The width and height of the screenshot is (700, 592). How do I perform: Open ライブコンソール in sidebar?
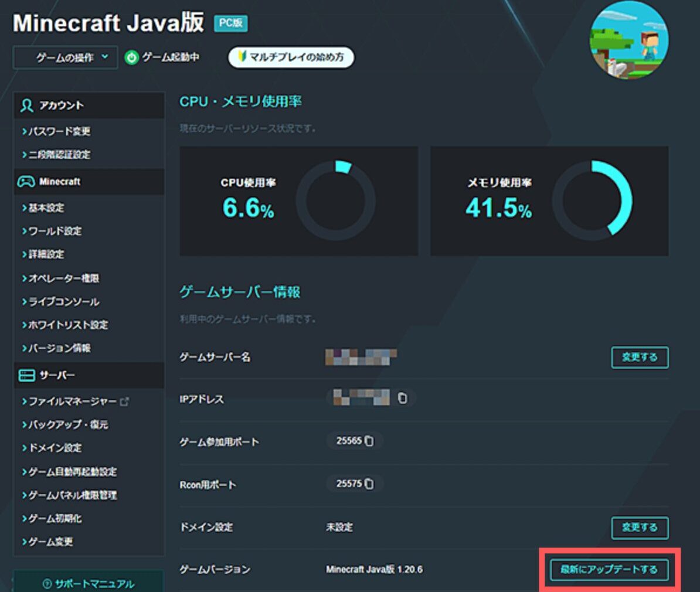[63, 301]
